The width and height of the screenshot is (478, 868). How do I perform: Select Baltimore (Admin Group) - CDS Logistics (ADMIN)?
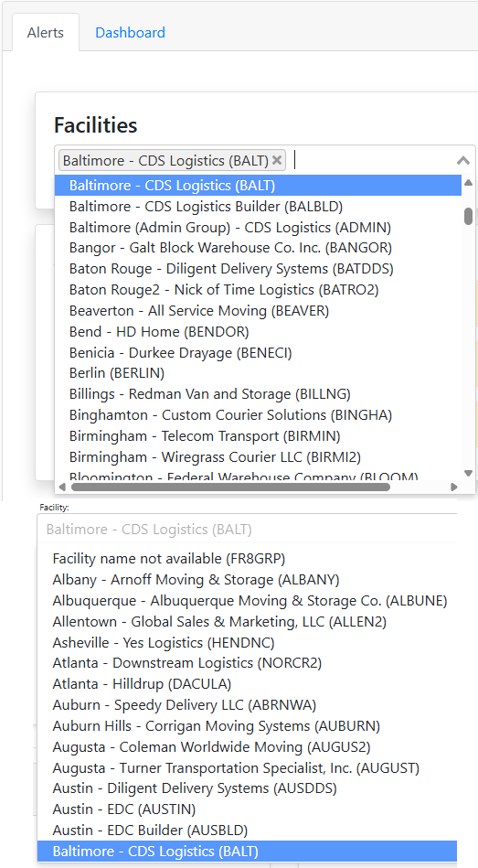tap(258, 228)
